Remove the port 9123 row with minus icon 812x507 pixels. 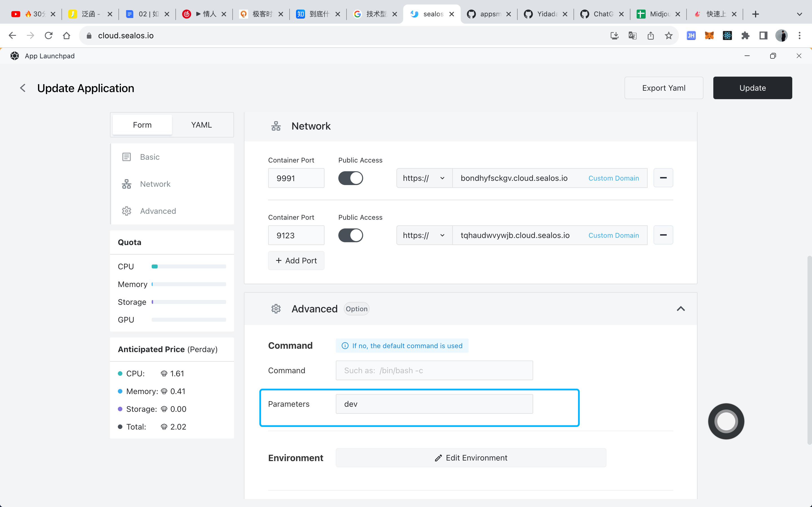(x=663, y=235)
